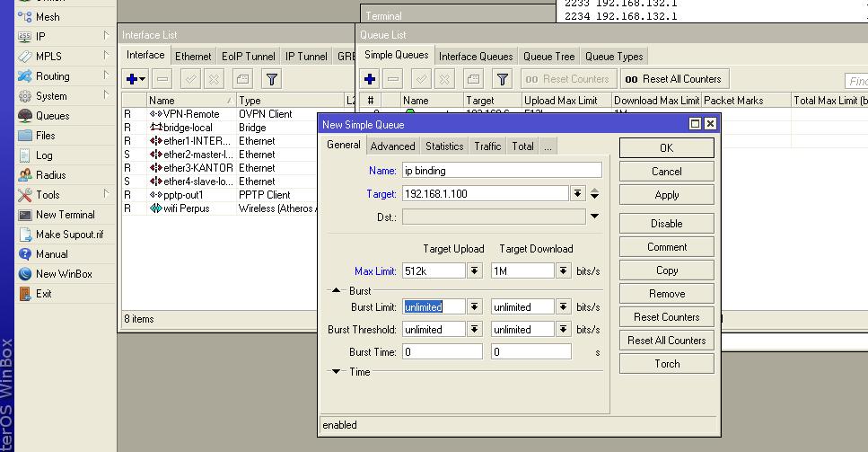Open Queues from the sidebar icon
The height and width of the screenshot is (452, 868).
25,116
